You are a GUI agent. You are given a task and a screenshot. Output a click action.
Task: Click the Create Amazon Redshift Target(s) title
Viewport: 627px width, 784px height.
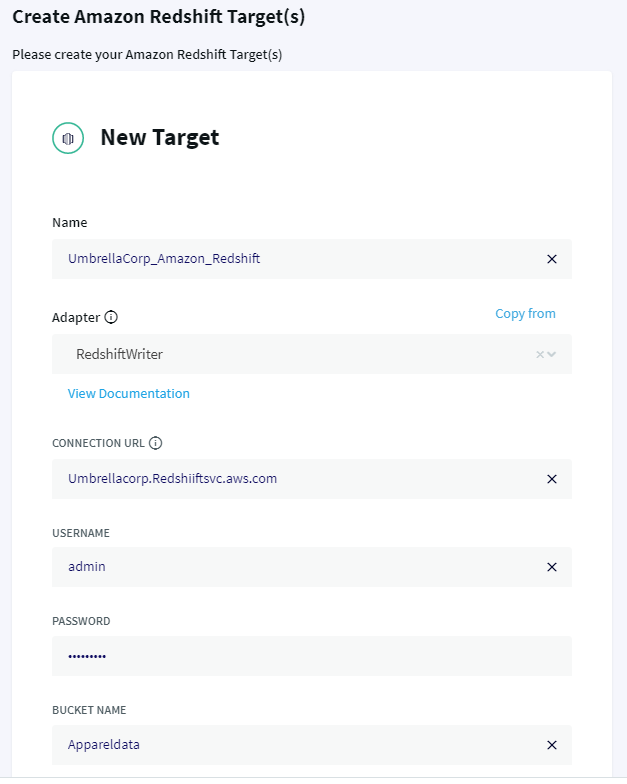pos(158,17)
